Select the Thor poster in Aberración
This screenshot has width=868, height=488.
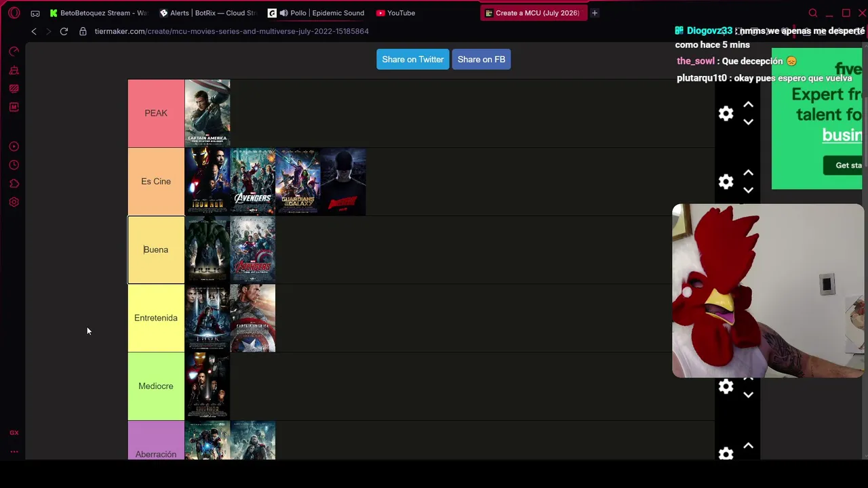tap(253, 441)
